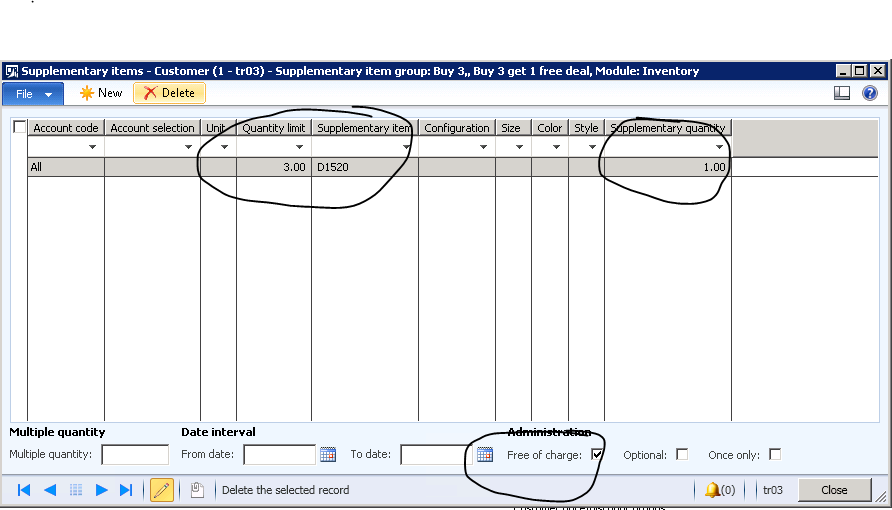Open To date calendar picker
This screenshot has height=510, width=892.
tap(485, 455)
